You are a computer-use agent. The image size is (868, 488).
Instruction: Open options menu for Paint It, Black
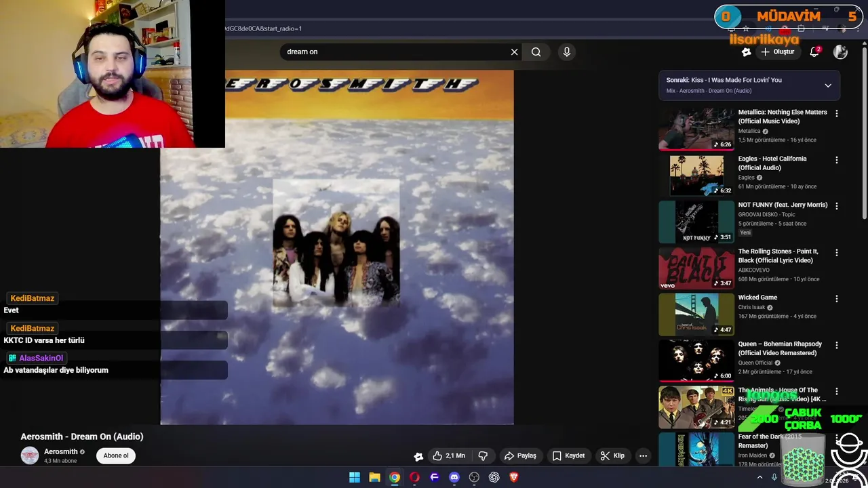coord(836,253)
